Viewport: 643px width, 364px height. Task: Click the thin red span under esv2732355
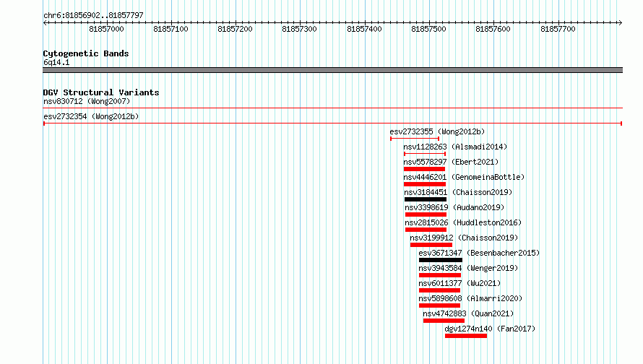point(415,139)
